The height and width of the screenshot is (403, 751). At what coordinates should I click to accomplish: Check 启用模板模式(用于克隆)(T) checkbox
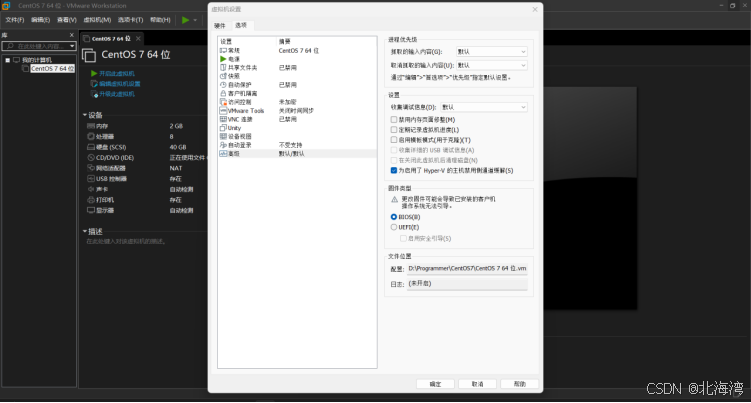[394, 140]
